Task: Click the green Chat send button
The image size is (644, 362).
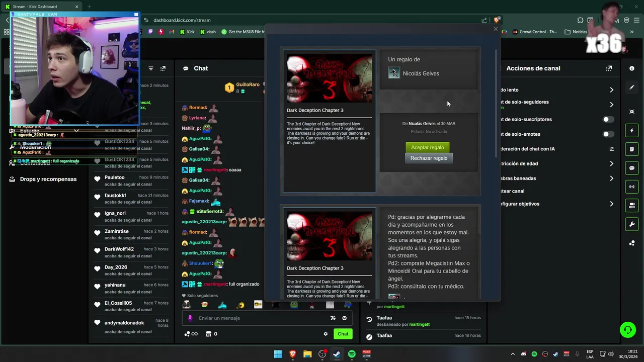Action: pyautogui.click(x=343, y=334)
